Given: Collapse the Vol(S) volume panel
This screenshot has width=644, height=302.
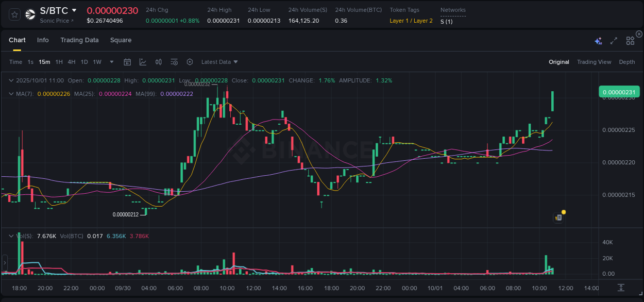Looking at the screenshot, I should coord(10,236).
